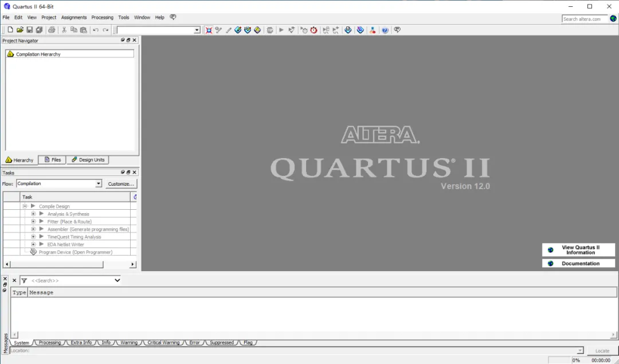
Task: Click the Paste clipboard icon
Action: click(83, 30)
